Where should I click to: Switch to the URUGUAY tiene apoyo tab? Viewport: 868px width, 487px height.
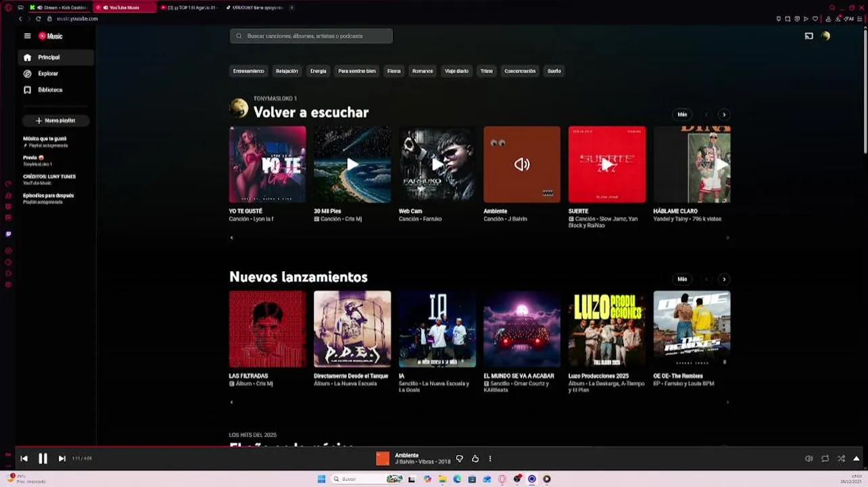coord(256,7)
